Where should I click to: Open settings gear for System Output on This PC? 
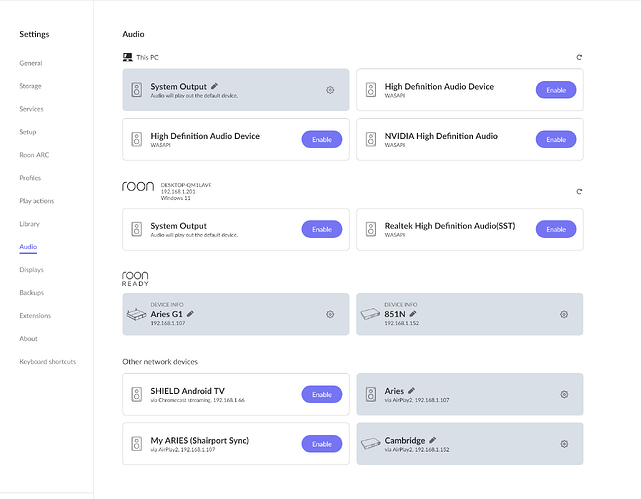click(330, 90)
